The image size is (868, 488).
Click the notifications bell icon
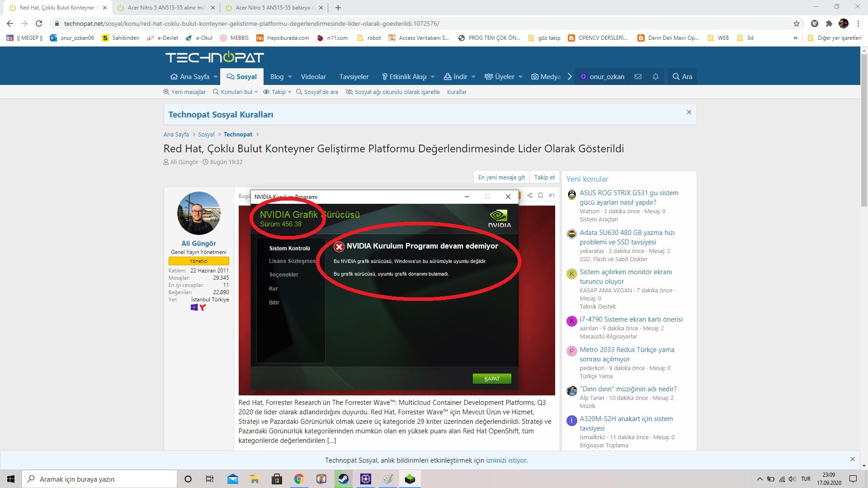coord(656,77)
